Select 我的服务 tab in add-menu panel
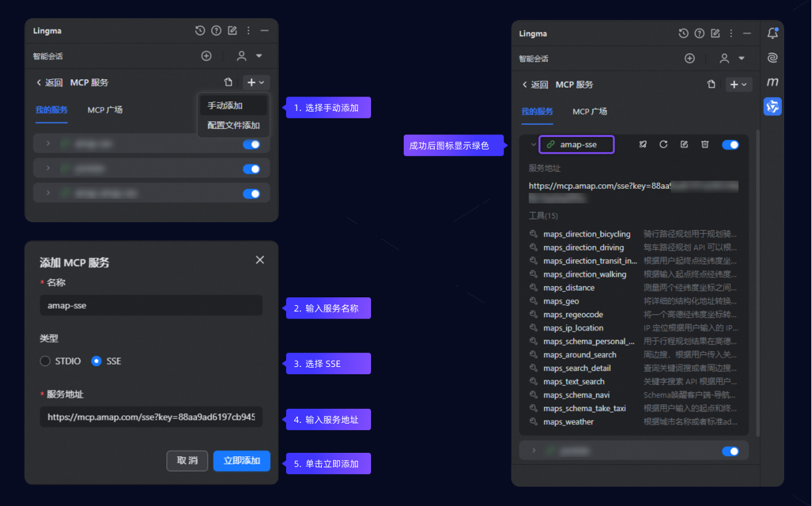Viewport: 812px width, 506px height. coord(52,110)
